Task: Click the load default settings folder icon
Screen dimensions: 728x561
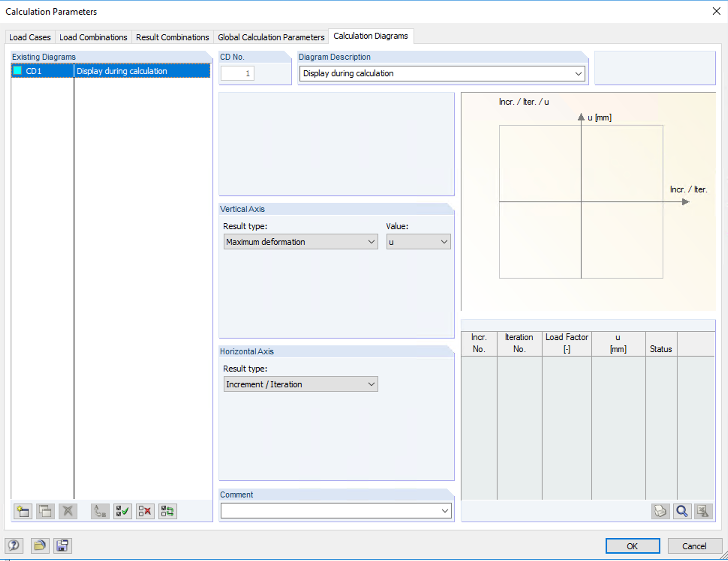Action: tap(40, 545)
